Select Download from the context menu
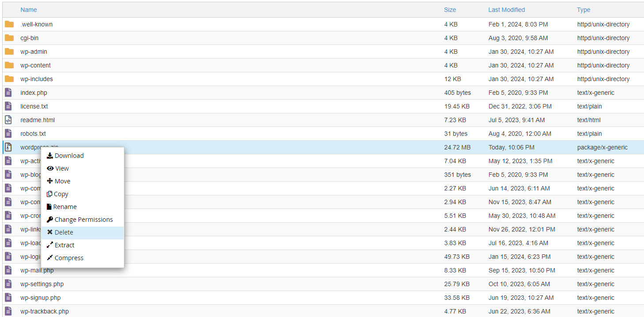This screenshot has width=644, height=317. (69, 156)
